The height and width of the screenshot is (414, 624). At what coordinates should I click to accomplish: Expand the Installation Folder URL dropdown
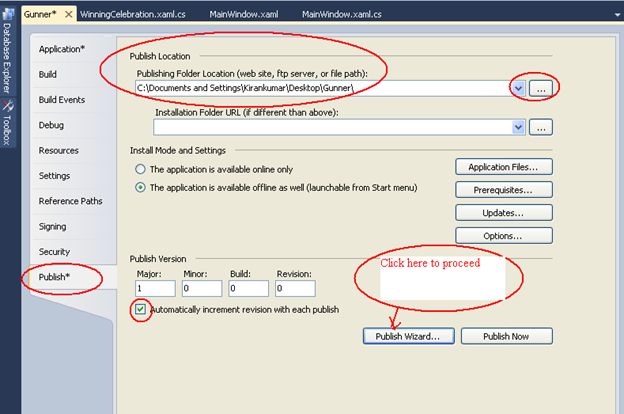518,127
